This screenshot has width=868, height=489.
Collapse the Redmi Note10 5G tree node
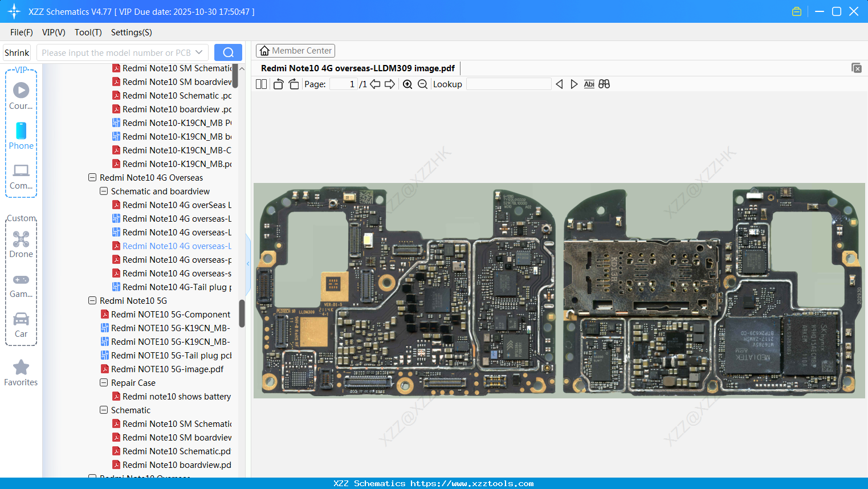(x=92, y=300)
